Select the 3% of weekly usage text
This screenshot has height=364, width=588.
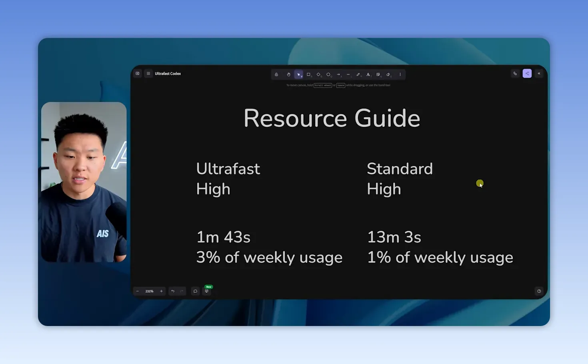click(x=269, y=258)
